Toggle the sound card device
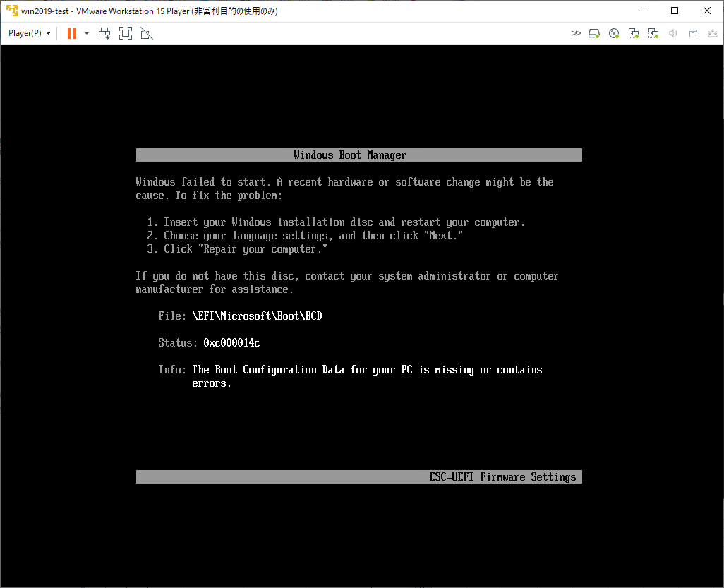 pos(672,32)
